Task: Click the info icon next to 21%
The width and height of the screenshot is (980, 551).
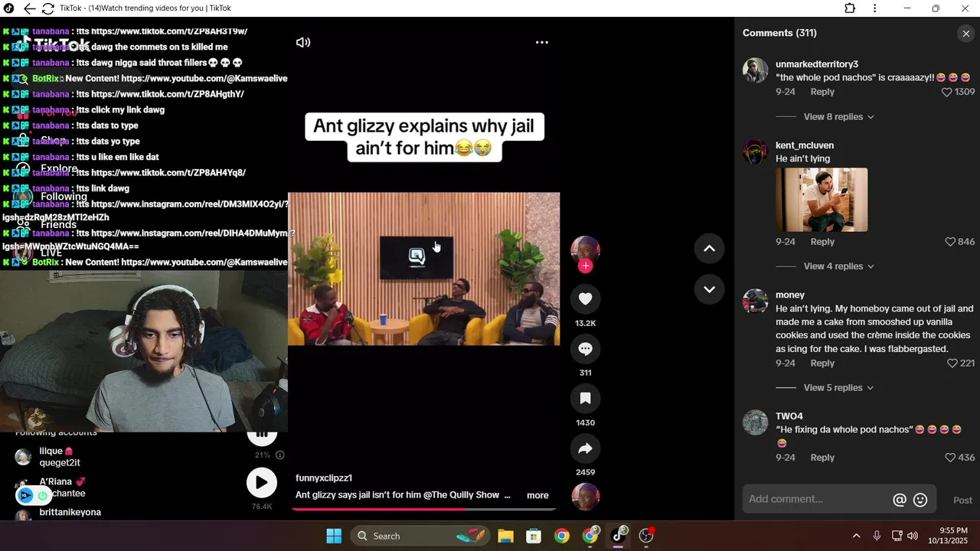Action: pyautogui.click(x=280, y=455)
